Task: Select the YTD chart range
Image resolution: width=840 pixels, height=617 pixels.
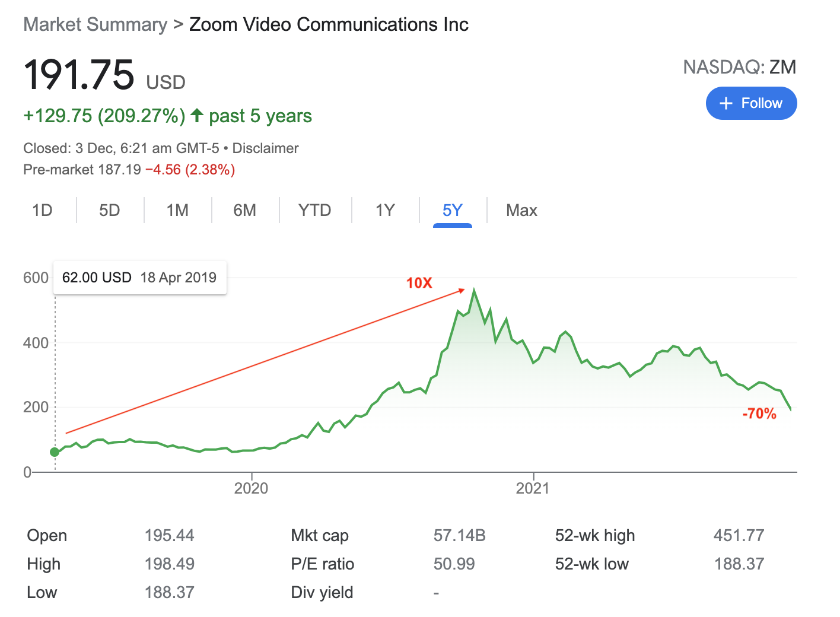Action: click(x=315, y=210)
